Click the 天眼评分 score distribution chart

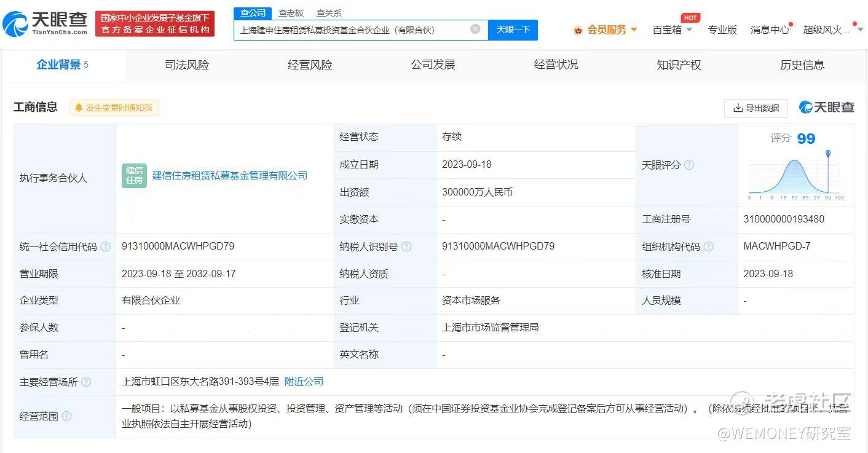(796, 175)
